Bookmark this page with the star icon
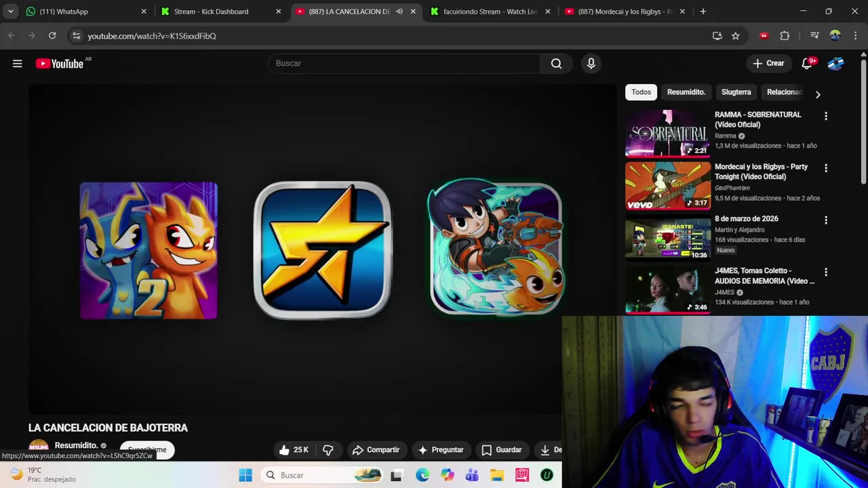The width and height of the screenshot is (868, 488). coord(736,36)
